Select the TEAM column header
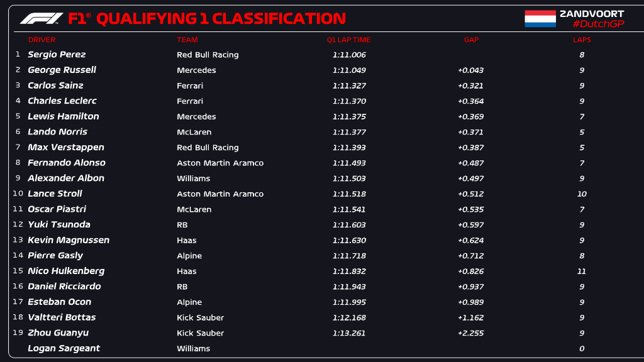 187,40
